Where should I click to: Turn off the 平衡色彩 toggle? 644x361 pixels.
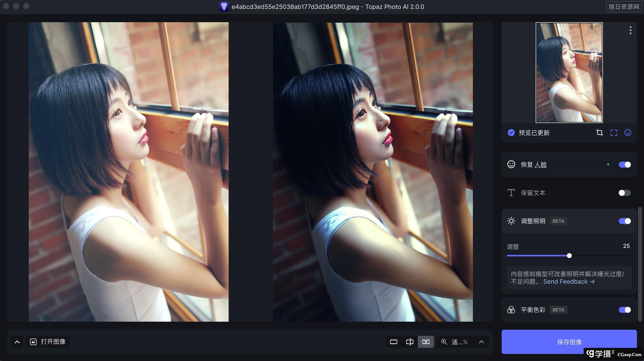[x=625, y=310]
